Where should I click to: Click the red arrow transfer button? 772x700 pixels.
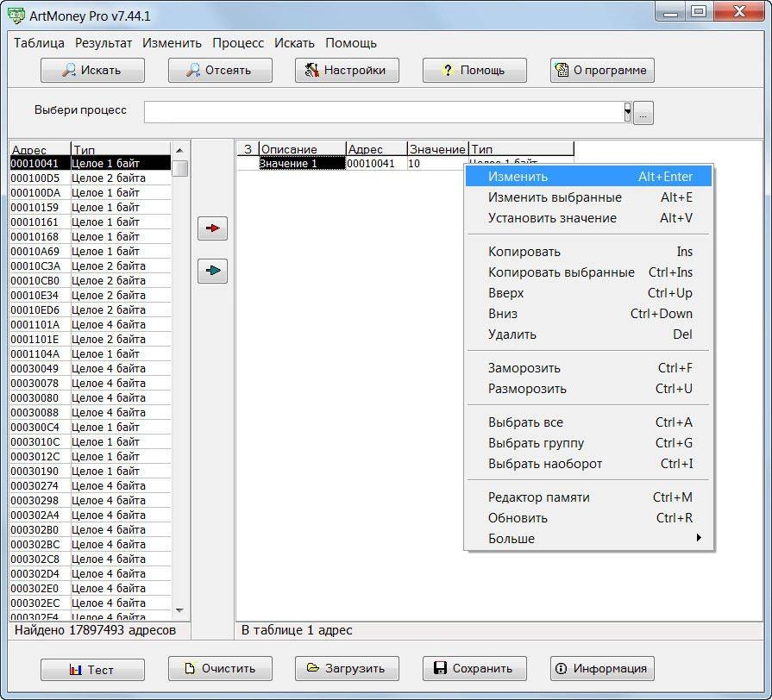coord(212,228)
